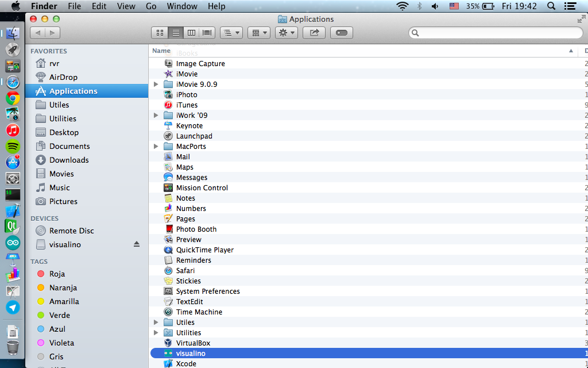Click the Edit Tags toolbar button
The height and width of the screenshot is (368, 588).
point(342,33)
